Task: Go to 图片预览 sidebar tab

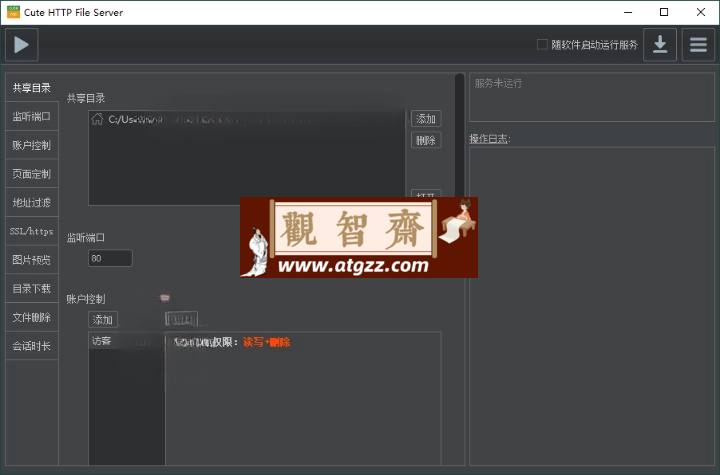Action: pos(32,260)
